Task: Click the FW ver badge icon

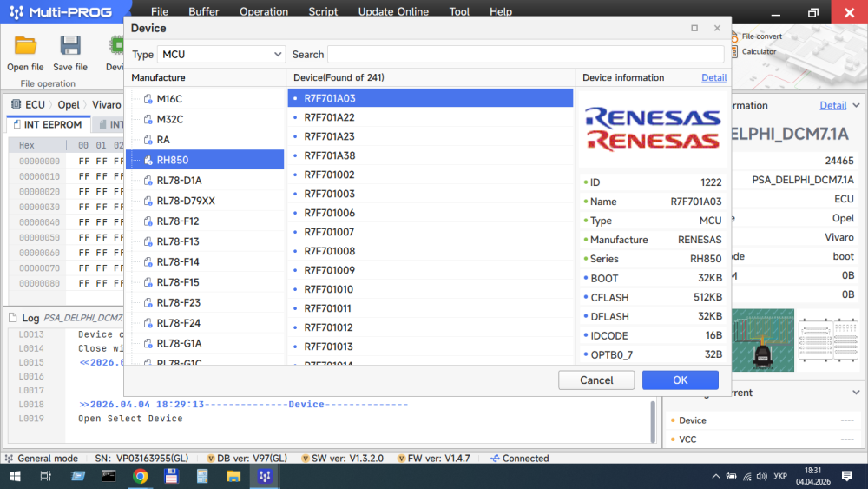Action: pos(401,458)
